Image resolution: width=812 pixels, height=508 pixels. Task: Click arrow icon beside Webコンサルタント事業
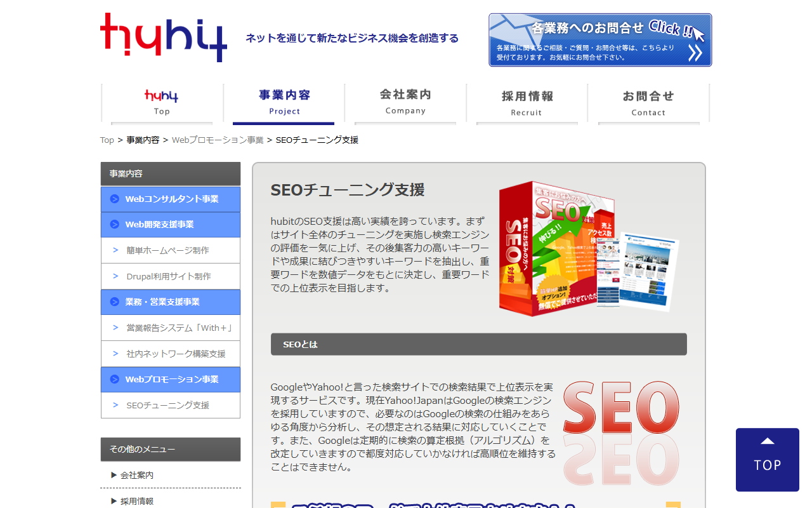click(115, 199)
